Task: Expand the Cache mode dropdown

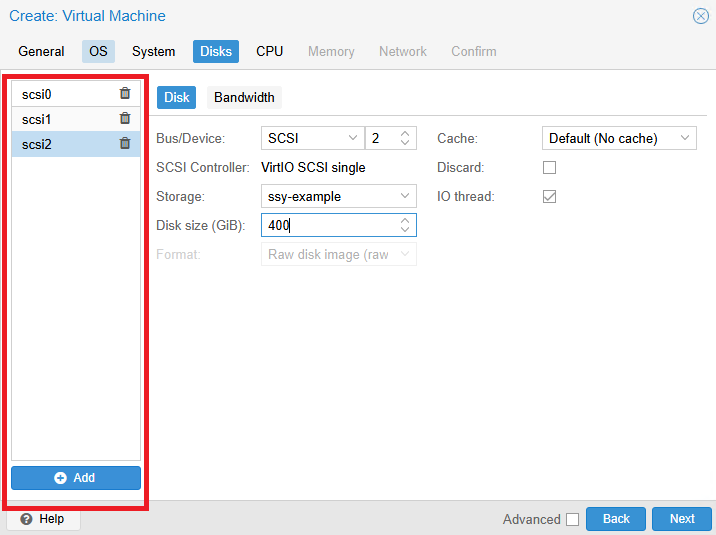Action: coord(618,138)
